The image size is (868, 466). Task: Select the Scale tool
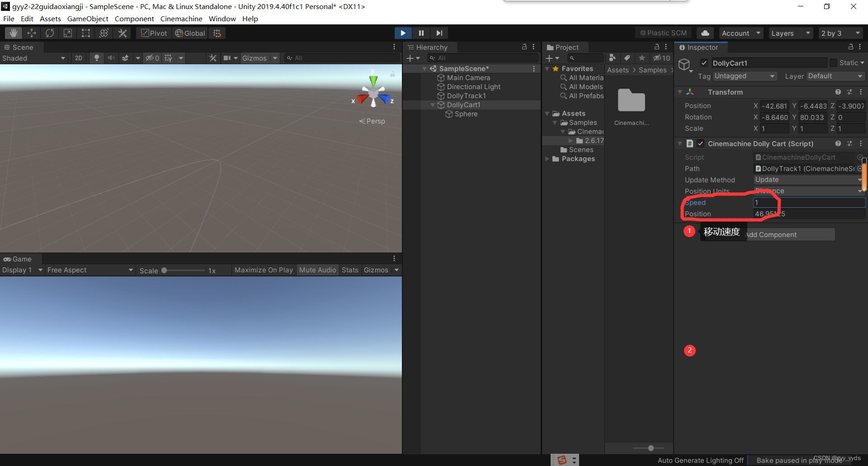point(68,33)
